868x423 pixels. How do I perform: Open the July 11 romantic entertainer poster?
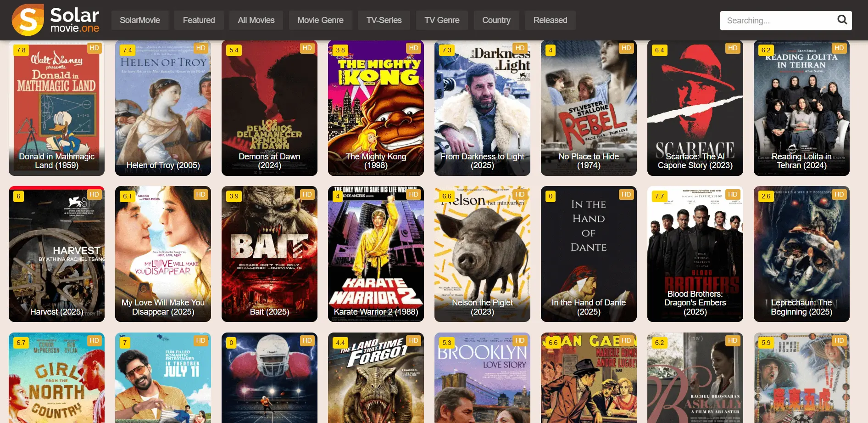(163, 378)
